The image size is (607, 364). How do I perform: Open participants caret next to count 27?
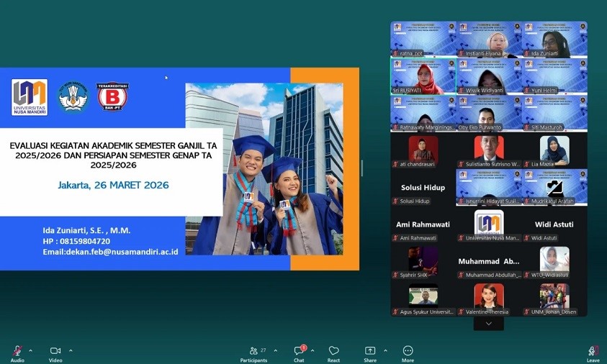coord(276,350)
